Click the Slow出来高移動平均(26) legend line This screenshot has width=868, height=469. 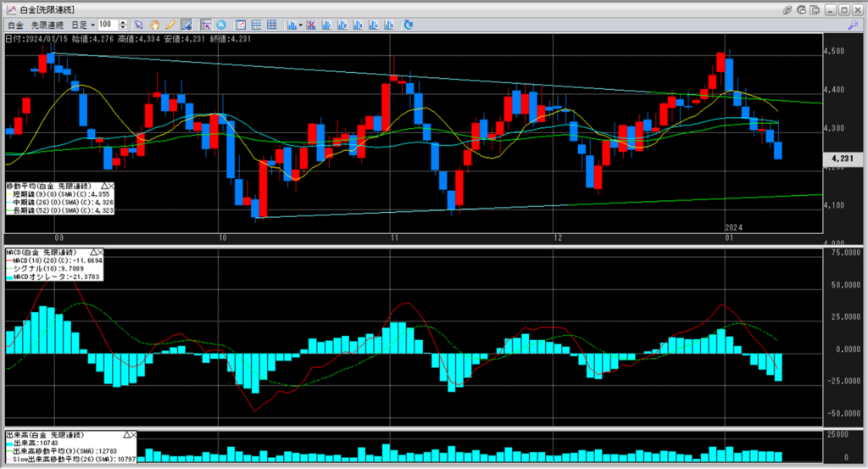71,459
